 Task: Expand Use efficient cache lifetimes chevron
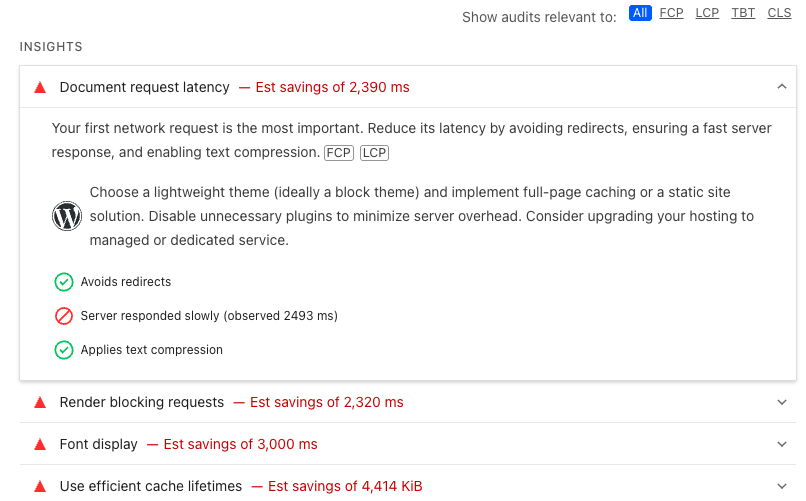coord(782,487)
